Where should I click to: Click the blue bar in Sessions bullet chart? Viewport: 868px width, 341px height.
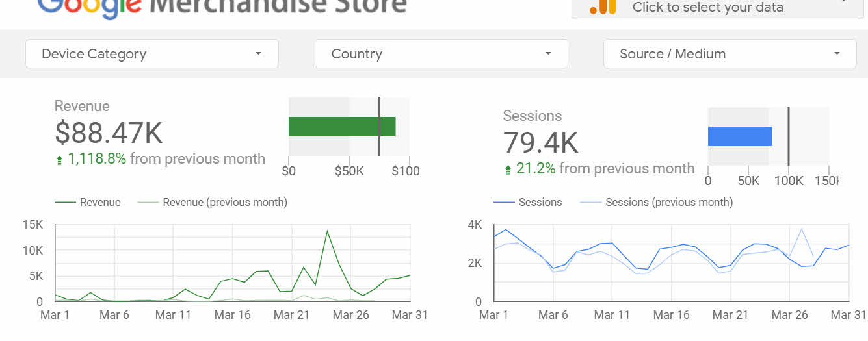coord(739,136)
